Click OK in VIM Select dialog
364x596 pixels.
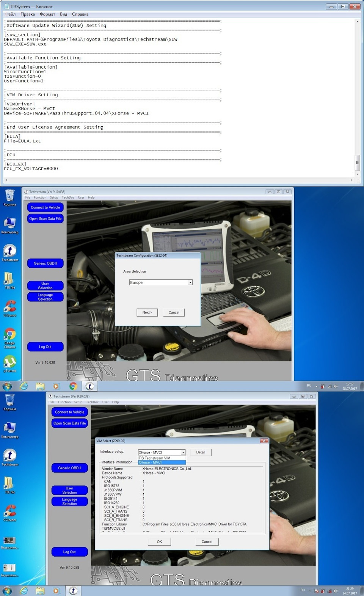click(159, 542)
